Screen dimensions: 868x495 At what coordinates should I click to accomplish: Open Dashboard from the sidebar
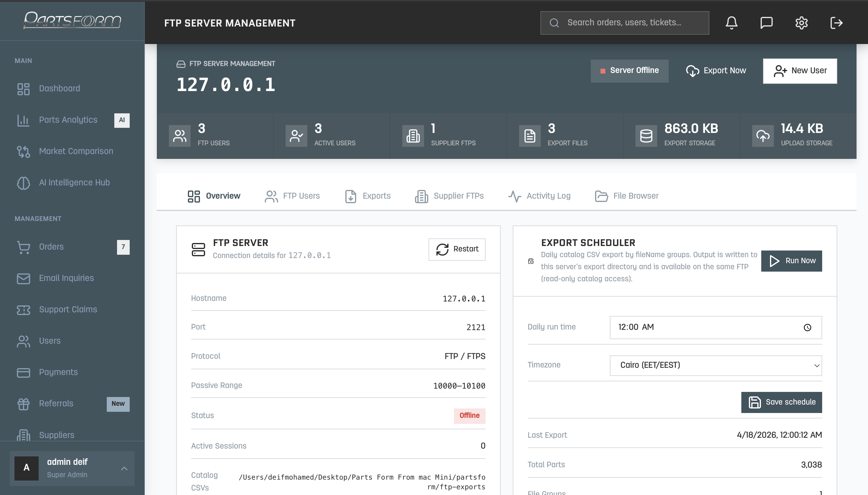pos(72,89)
